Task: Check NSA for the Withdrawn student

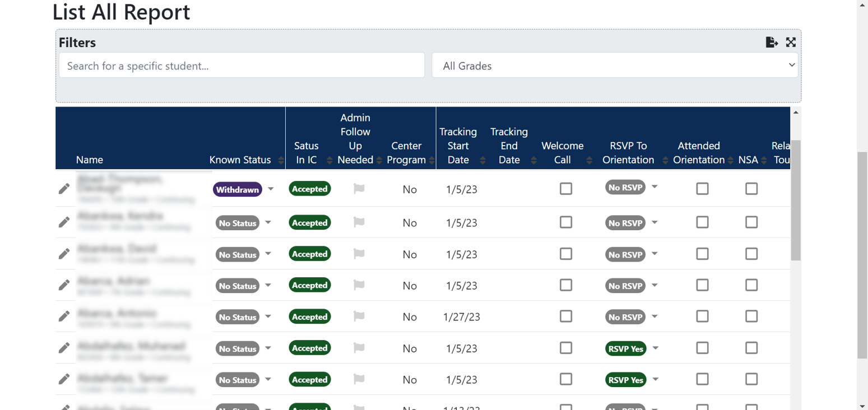Action: 751,188
